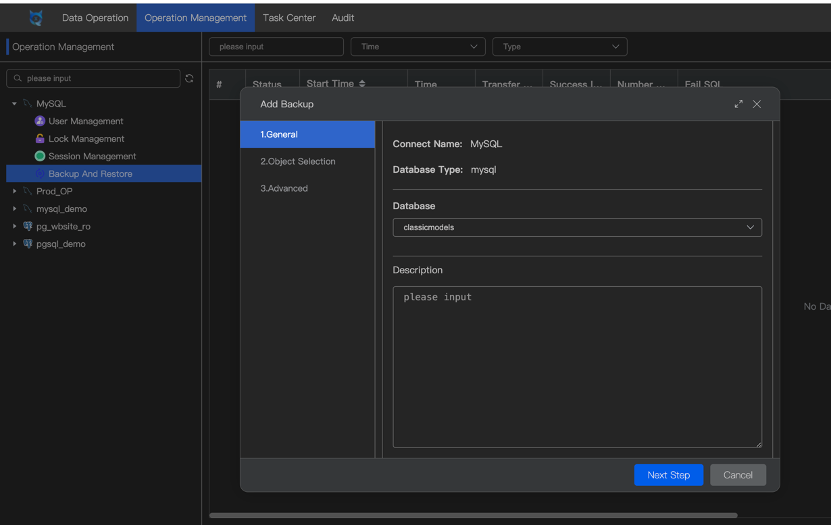Viewport: 832px width, 526px height.
Task: Click the Backup And Restore icon
Action: (40, 174)
